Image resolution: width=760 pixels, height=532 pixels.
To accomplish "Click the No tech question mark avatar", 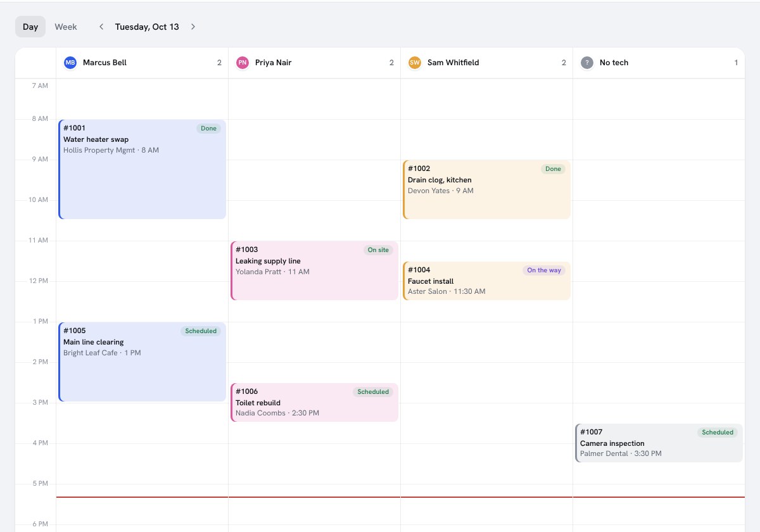I will tap(587, 63).
